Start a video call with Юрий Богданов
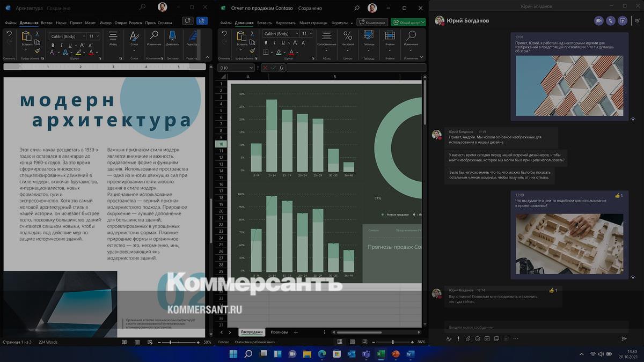Image resolution: width=644 pixels, height=362 pixels. (599, 21)
